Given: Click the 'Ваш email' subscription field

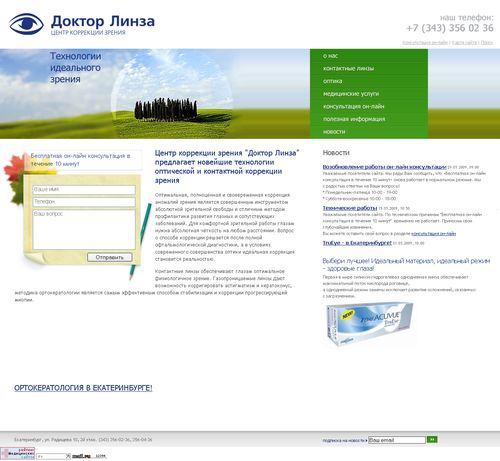Looking at the screenshot, I should [x=397, y=440].
